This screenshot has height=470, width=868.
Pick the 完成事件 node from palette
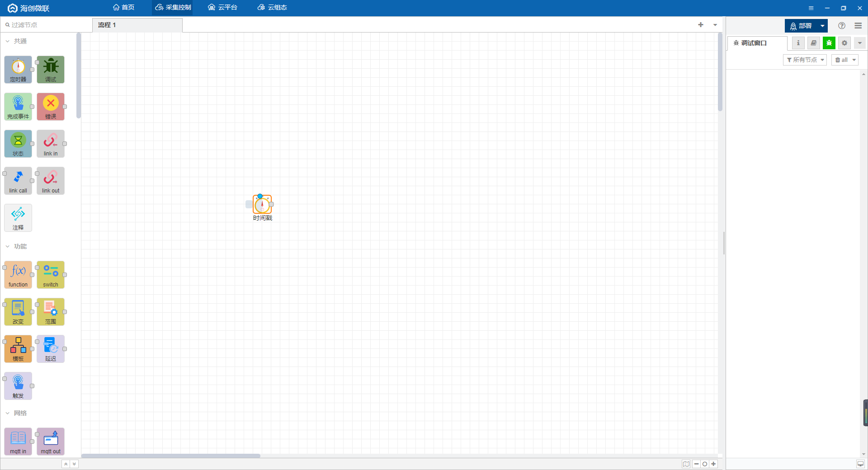18,107
